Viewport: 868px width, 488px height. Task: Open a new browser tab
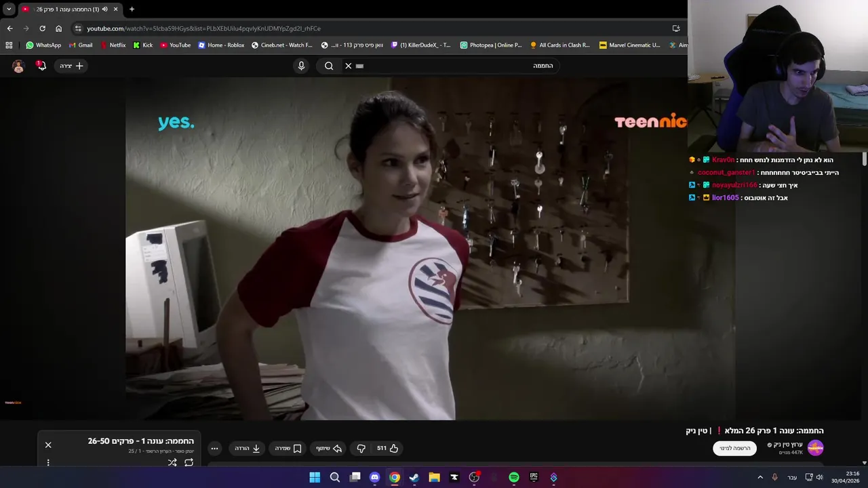click(x=132, y=9)
